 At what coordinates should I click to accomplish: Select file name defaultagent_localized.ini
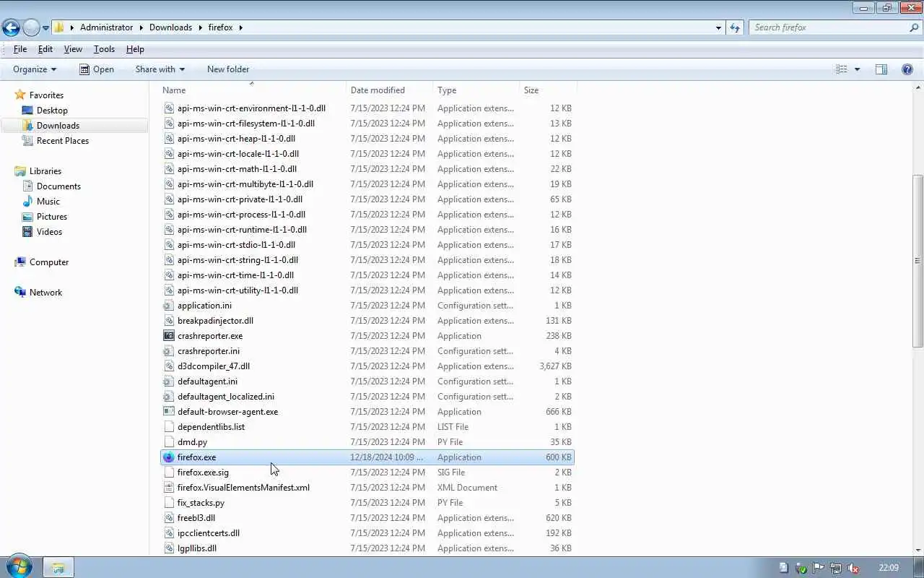point(226,397)
